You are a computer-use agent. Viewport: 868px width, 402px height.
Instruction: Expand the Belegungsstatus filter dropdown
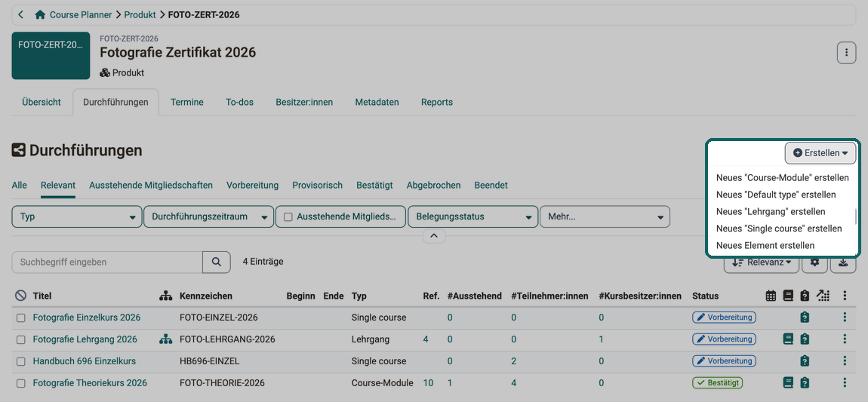(472, 216)
